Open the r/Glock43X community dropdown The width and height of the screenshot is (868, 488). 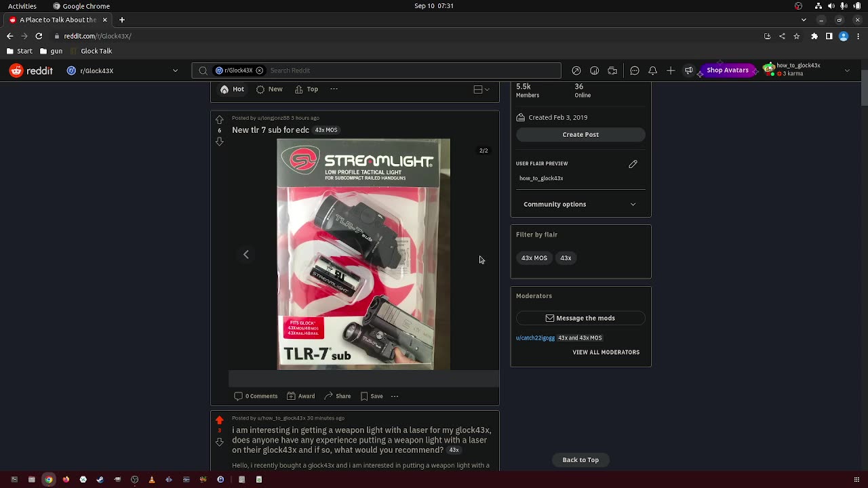[123, 70]
